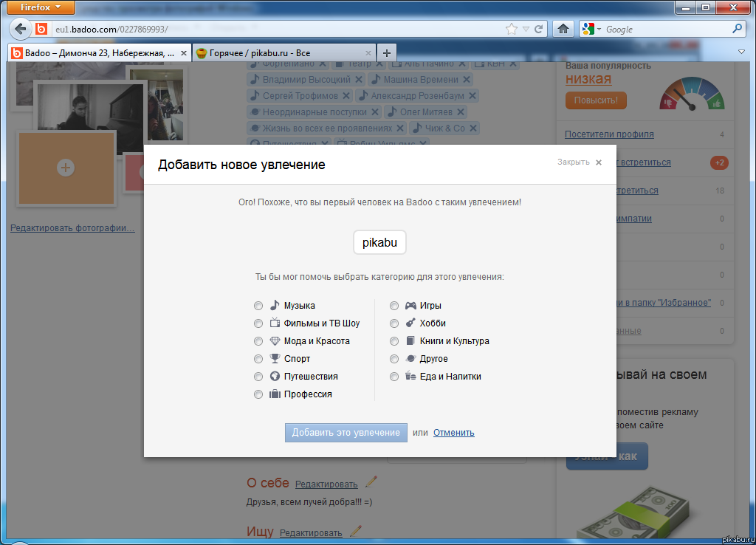Remove the Олег Митяев interest
Viewport: 756px width, 545px height.
point(461,112)
